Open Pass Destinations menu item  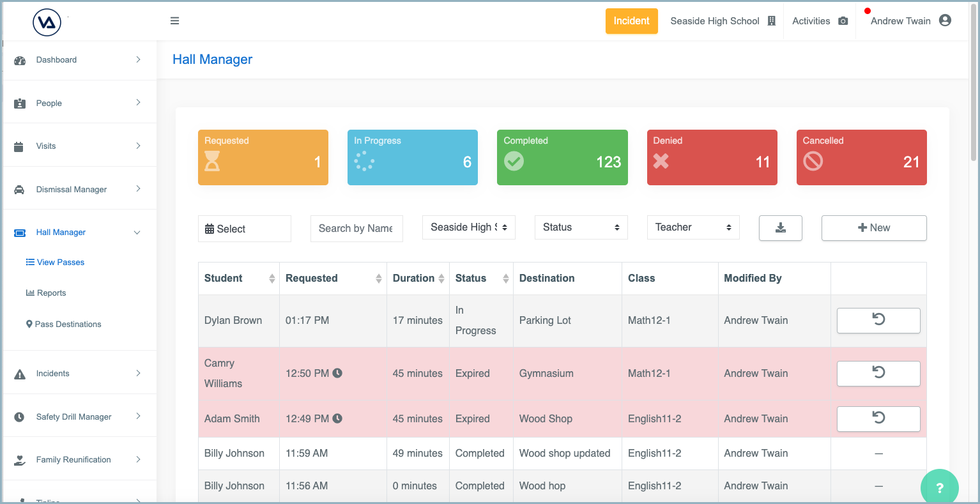63,325
